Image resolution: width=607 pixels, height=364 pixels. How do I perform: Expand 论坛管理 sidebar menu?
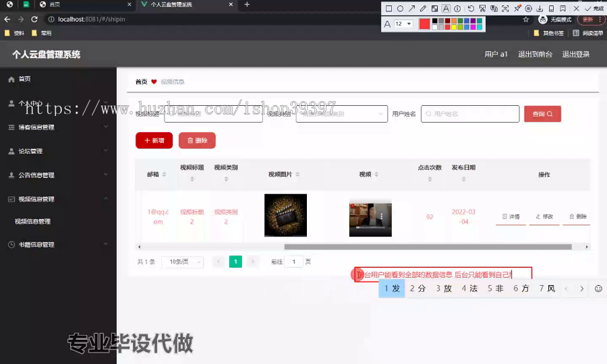(58, 151)
